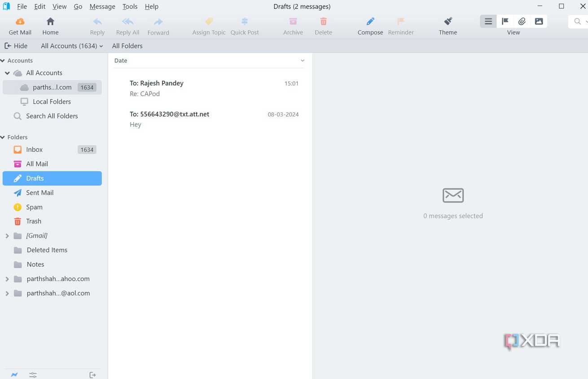The image size is (588, 379).
Task: Click the Reply toolbar button
Action: [x=97, y=26]
